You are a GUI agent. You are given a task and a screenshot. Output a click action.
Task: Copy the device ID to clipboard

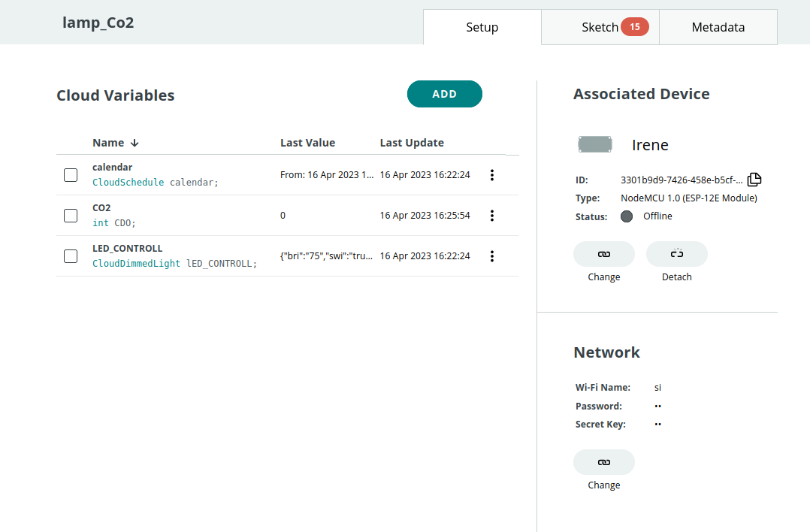754,180
